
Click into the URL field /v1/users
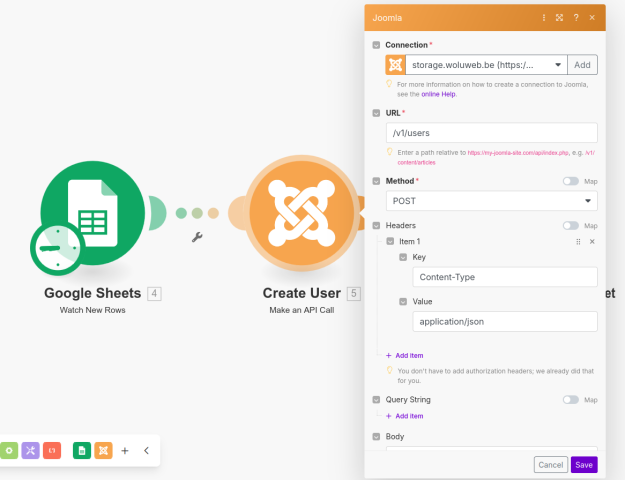pyautogui.click(x=491, y=133)
